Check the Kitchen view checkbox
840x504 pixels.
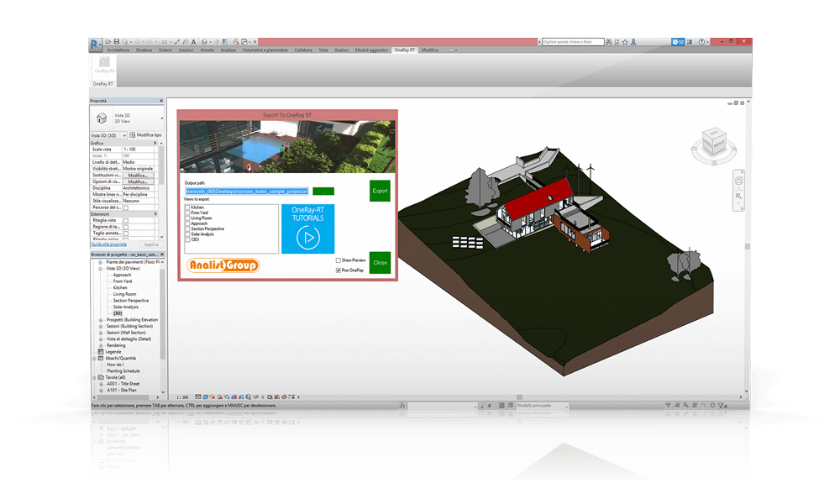click(x=188, y=207)
